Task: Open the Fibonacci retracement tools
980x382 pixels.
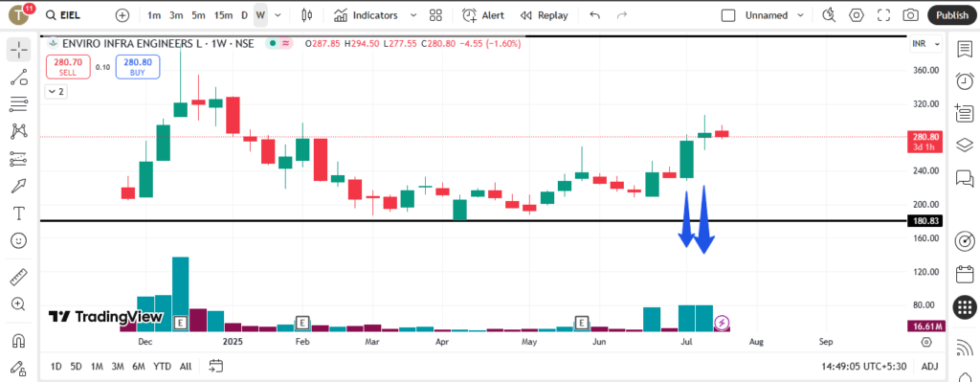Action: [x=19, y=104]
